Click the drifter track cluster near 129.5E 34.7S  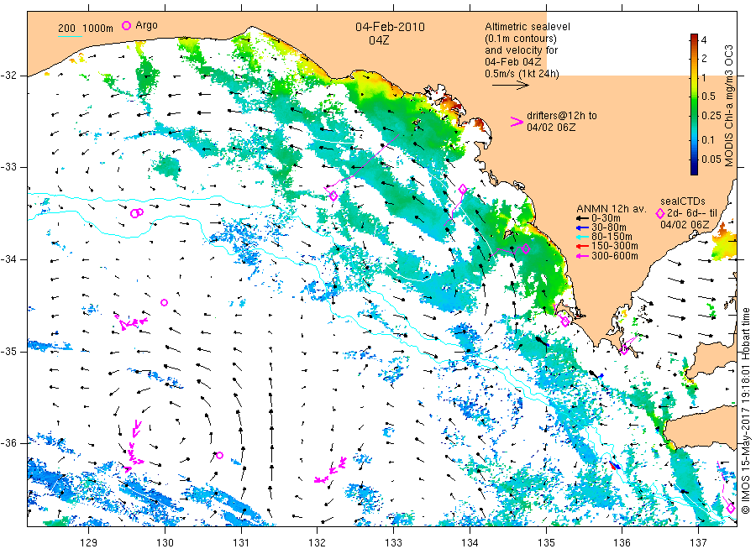[x=131, y=321]
